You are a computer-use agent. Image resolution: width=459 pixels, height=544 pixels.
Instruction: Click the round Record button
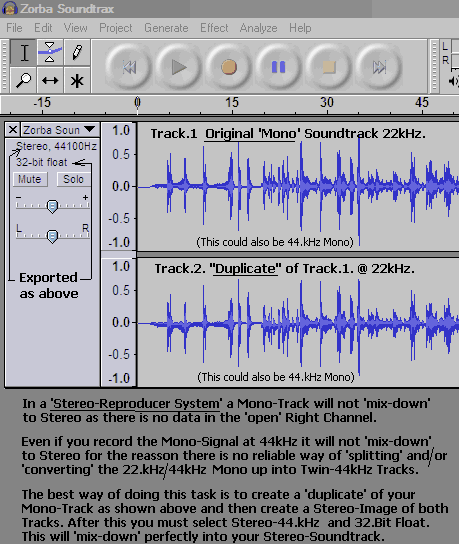point(229,67)
